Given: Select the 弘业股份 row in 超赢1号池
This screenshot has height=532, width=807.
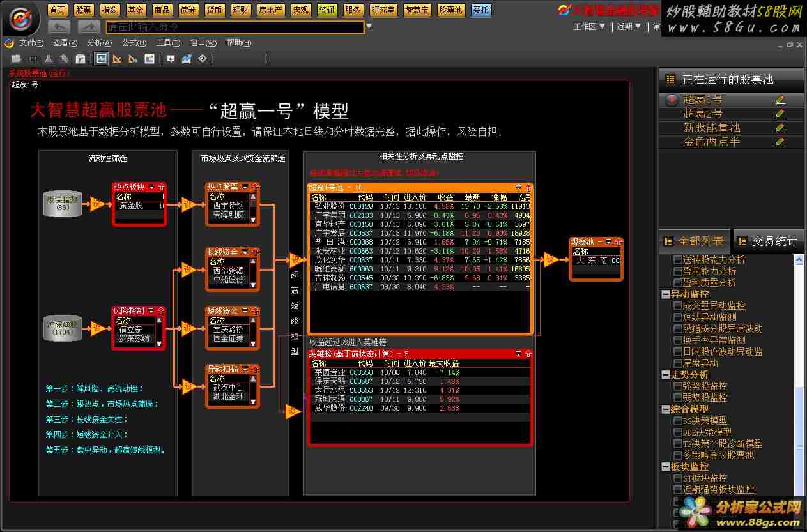Looking at the screenshot, I should click(x=420, y=206).
